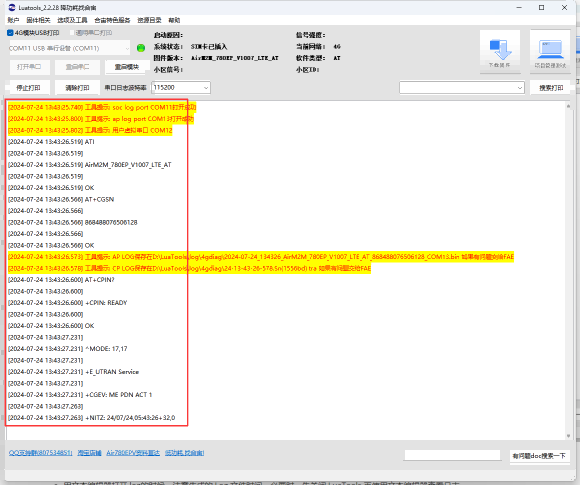Click the 搜索打印 search print button
The width and height of the screenshot is (580, 485).
[x=551, y=88]
